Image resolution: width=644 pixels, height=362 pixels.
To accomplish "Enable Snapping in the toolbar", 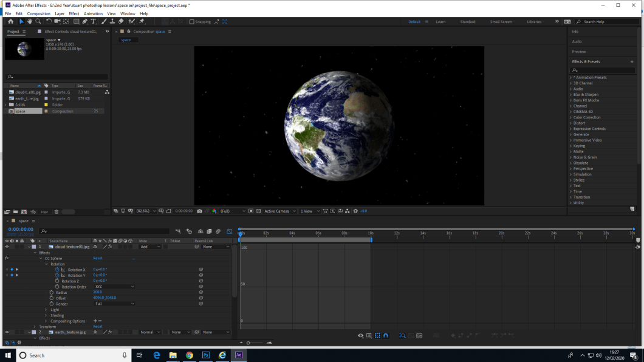I will (191, 22).
